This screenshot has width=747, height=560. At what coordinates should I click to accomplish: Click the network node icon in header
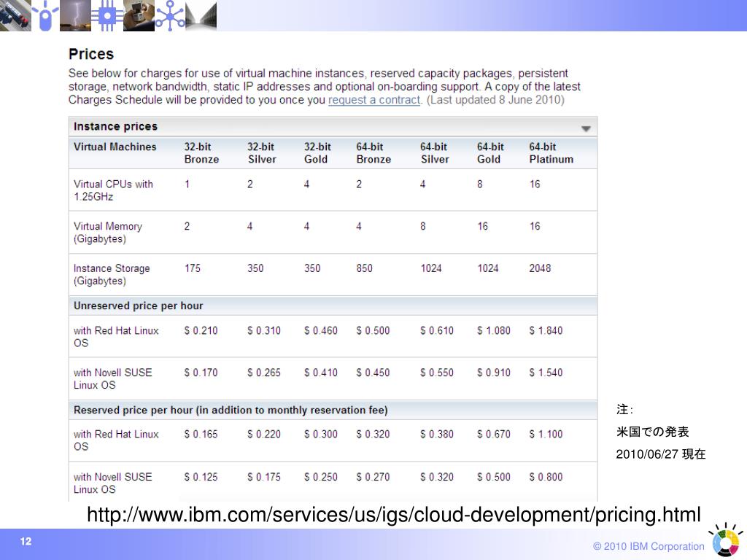click(170, 15)
